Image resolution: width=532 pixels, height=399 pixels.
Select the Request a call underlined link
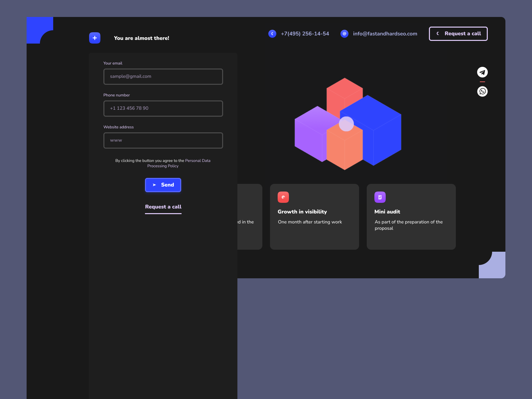(163, 206)
